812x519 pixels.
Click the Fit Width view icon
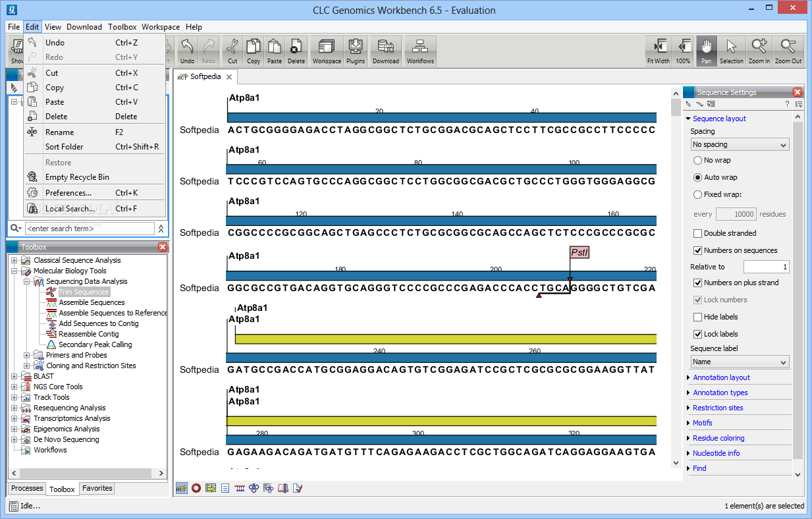pyautogui.click(x=658, y=51)
